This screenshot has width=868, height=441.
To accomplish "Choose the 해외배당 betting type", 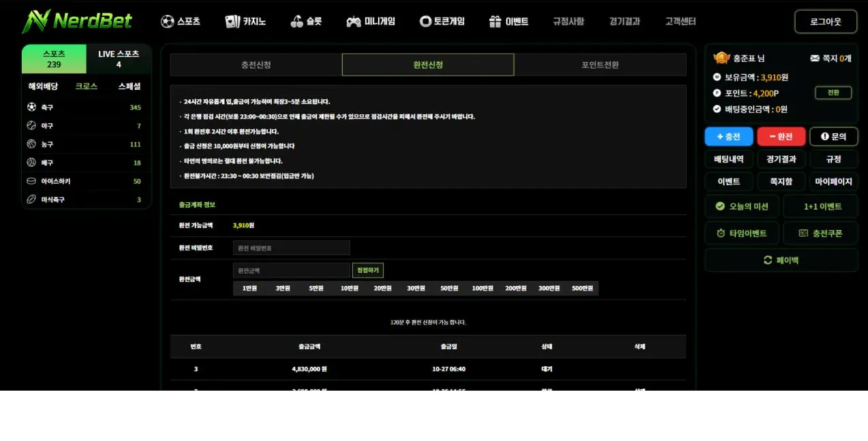I will pyautogui.click(x=43, y=86).
